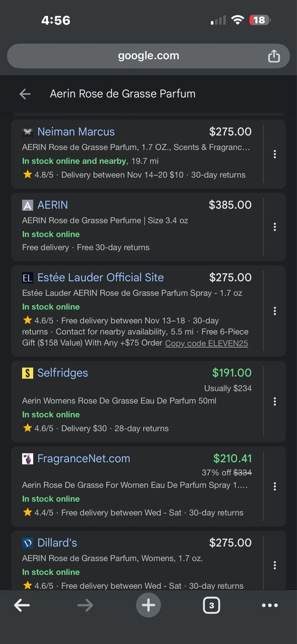Open three-dot menu for FragranceNet.com listing
297x644 pixels.
275,486
